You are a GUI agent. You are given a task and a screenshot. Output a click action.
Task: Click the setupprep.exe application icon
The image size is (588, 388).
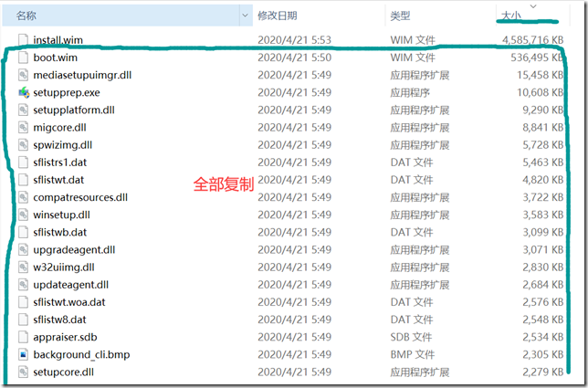pos(24,93)
